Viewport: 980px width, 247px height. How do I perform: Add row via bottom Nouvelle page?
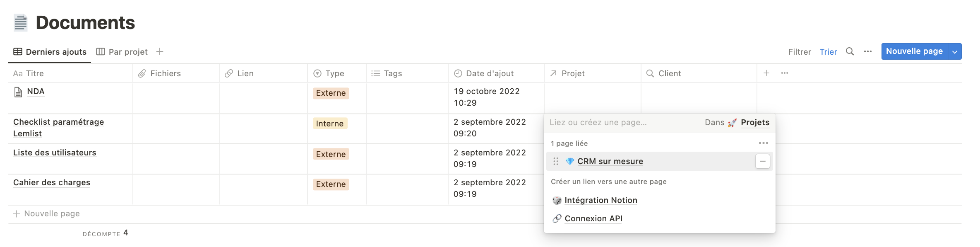(x=46, y=213)
